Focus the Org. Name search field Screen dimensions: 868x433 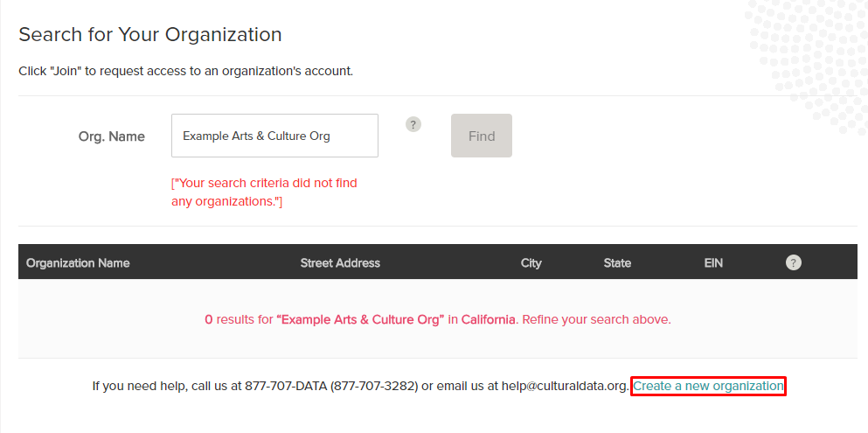[x=274, y=136]
